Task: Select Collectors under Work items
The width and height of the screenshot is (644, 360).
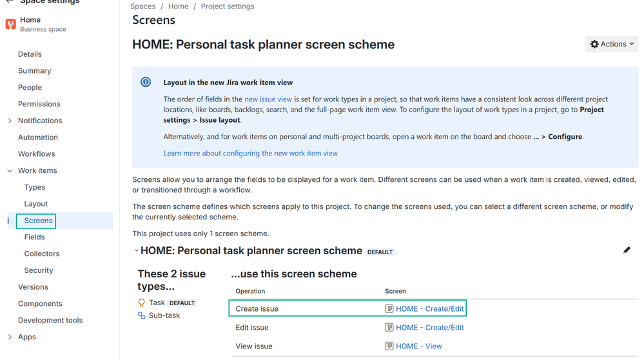Action: pyautogui.click(x=41, y=254)
